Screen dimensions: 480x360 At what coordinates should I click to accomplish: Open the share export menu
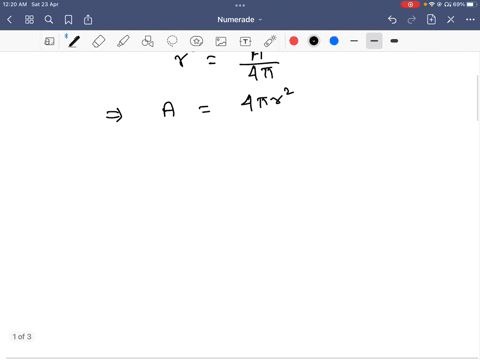point(88,20)
